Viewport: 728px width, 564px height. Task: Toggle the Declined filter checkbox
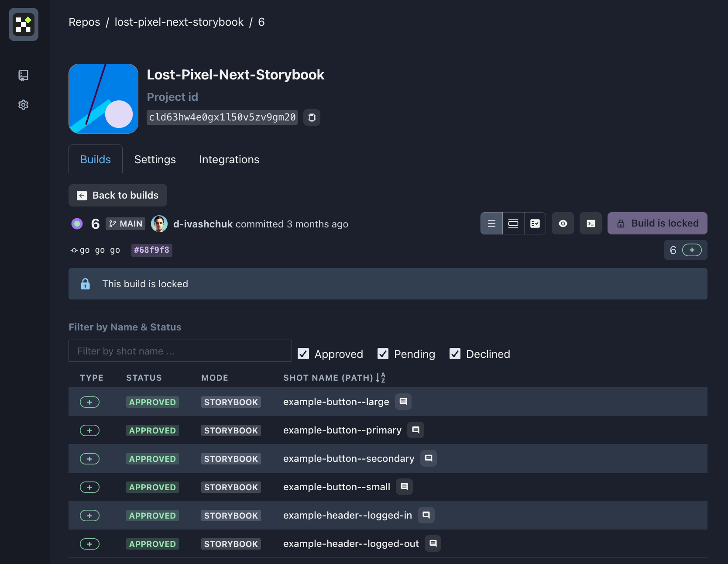[x=455, y=354]
